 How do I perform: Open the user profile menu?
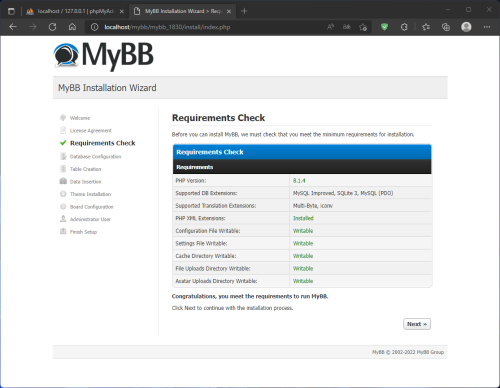pyautogui.click(x=466, y=27)
